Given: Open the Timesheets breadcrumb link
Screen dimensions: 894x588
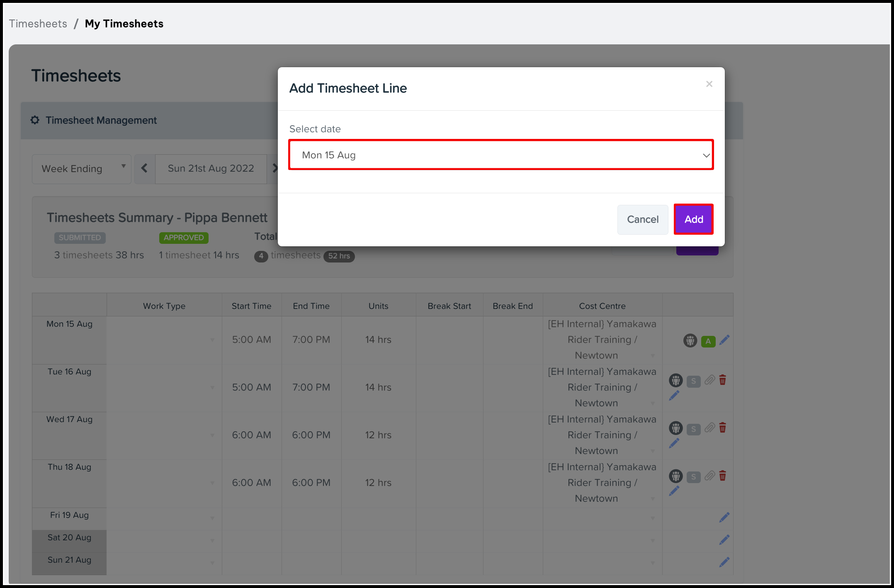Looking at the screenshot, I should [38, 24].
